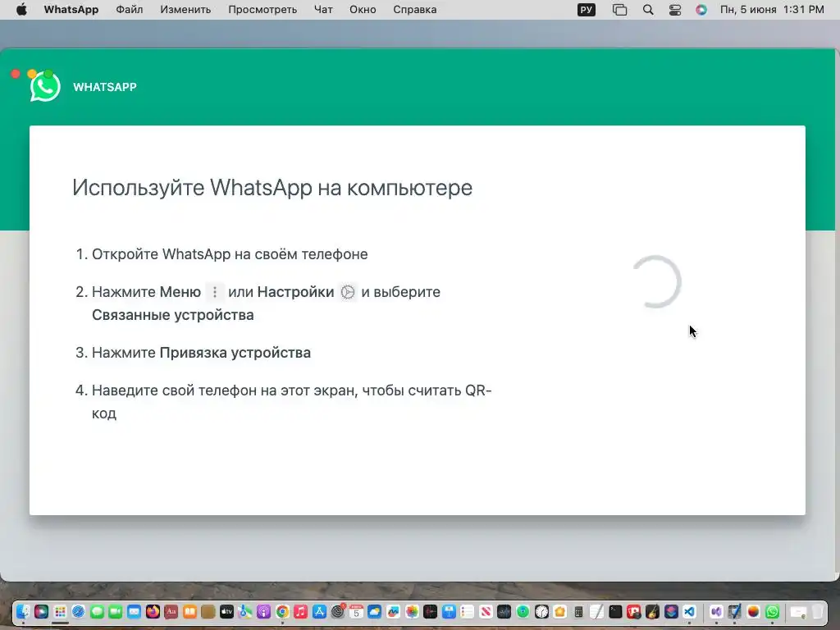Open FaceTime from the Dock
The height and width of the screenshot is (630, 840).
click(x=115, y=611)
